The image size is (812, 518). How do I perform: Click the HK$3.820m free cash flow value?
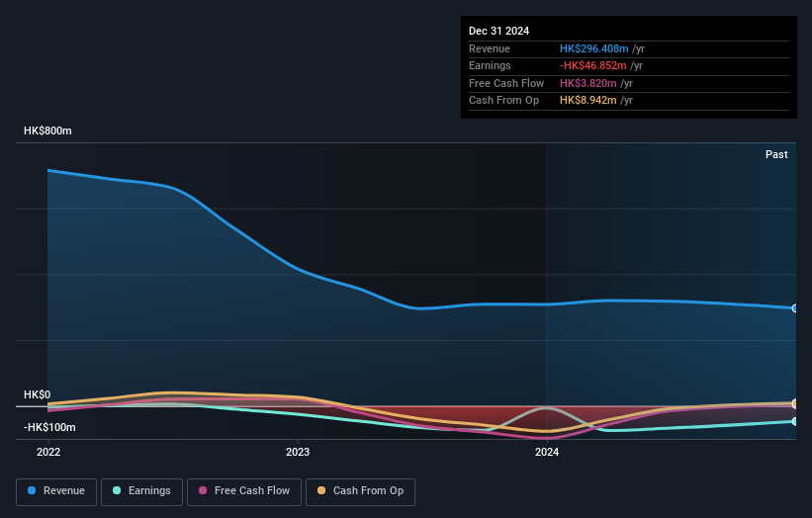(x=587, y=83)
